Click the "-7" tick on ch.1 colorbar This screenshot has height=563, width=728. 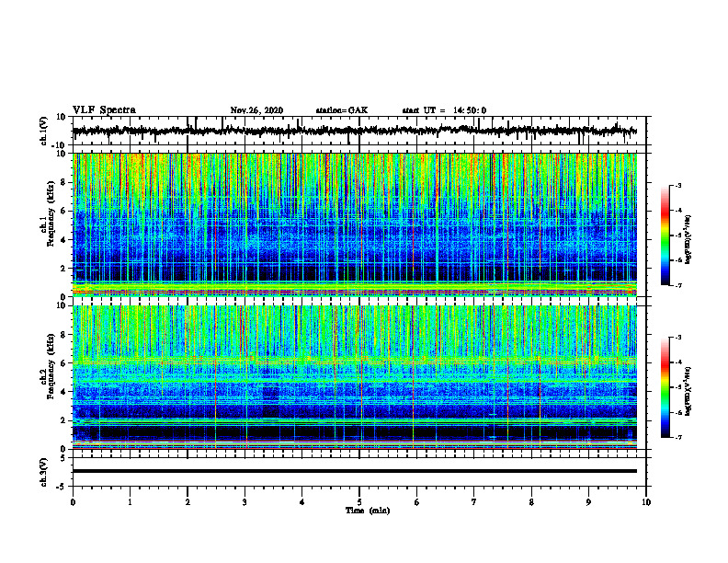pyautogui.click(x=677, y=285)
